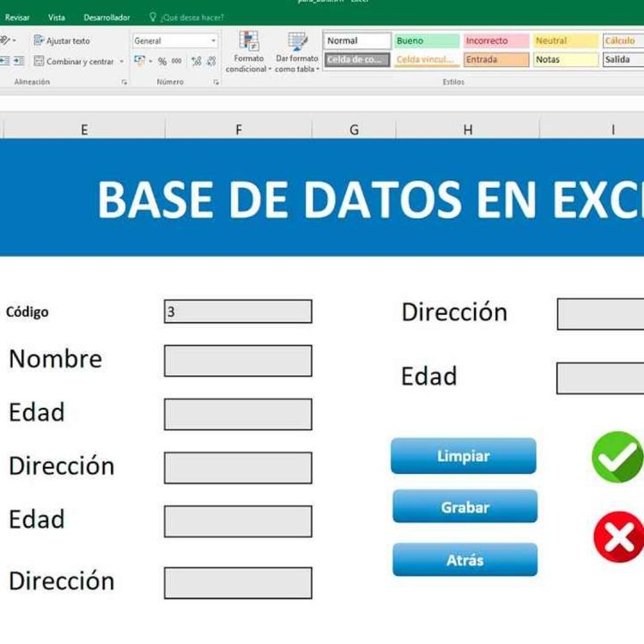Open the General number format combo box
Viewport: 644px width, 644px height.
point(174,40)
